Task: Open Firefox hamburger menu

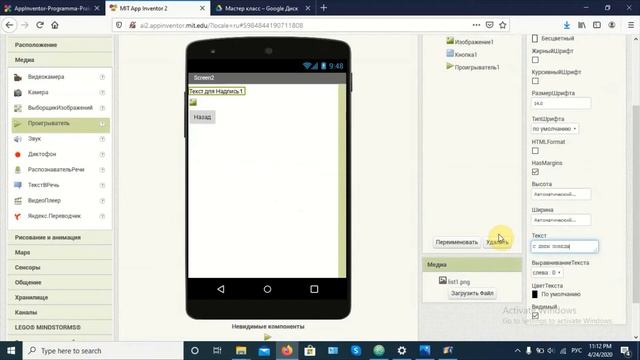Action: pyautogui.click(x=631, y=25)
